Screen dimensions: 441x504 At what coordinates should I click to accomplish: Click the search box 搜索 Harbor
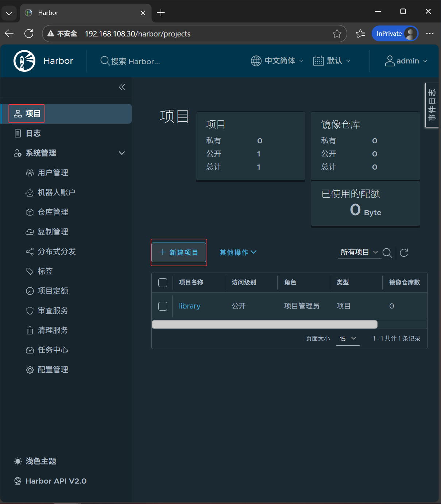pyautogui.click(x=130, y=61)
